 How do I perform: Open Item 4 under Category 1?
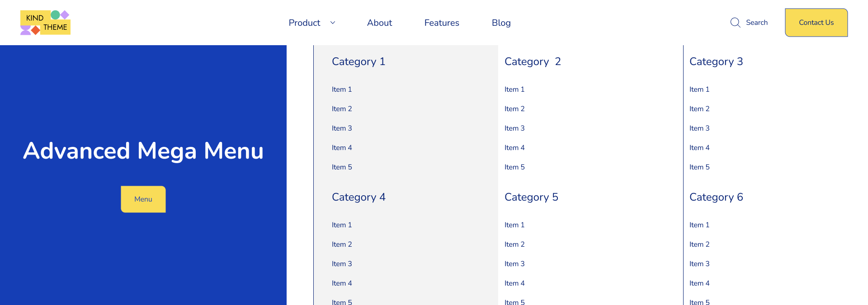(342, 148)
